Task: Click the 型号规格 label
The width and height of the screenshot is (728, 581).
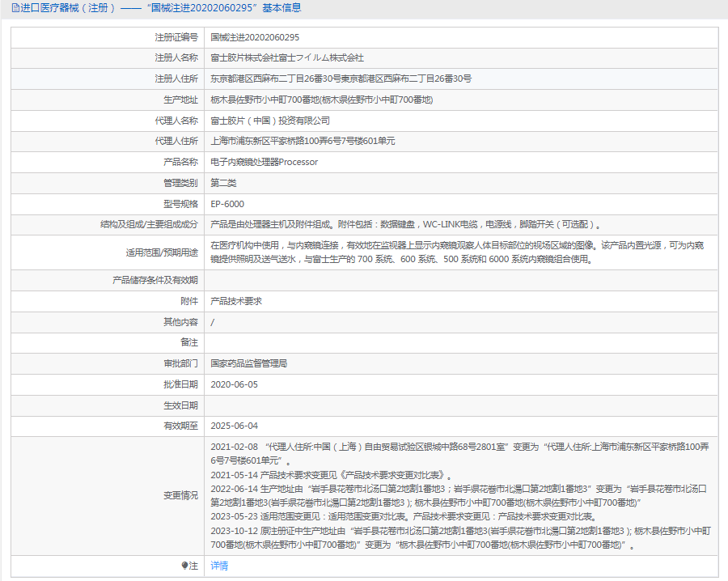Action: tap(180, 204)
